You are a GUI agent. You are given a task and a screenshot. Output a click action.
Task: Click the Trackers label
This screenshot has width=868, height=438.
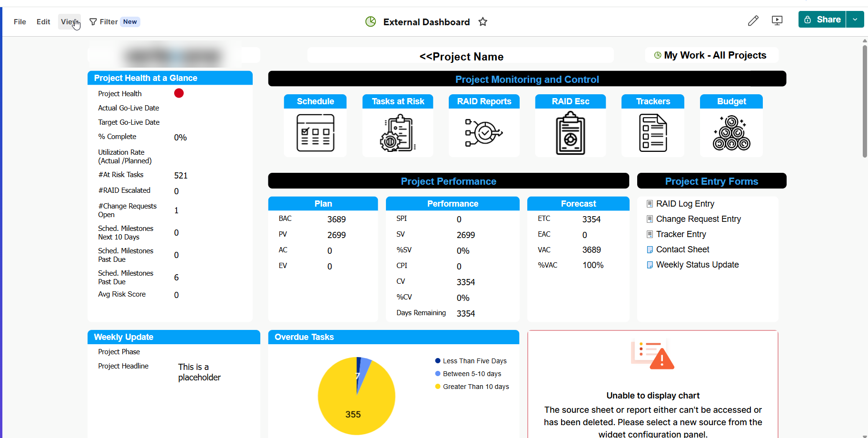(x=653, y=101)
